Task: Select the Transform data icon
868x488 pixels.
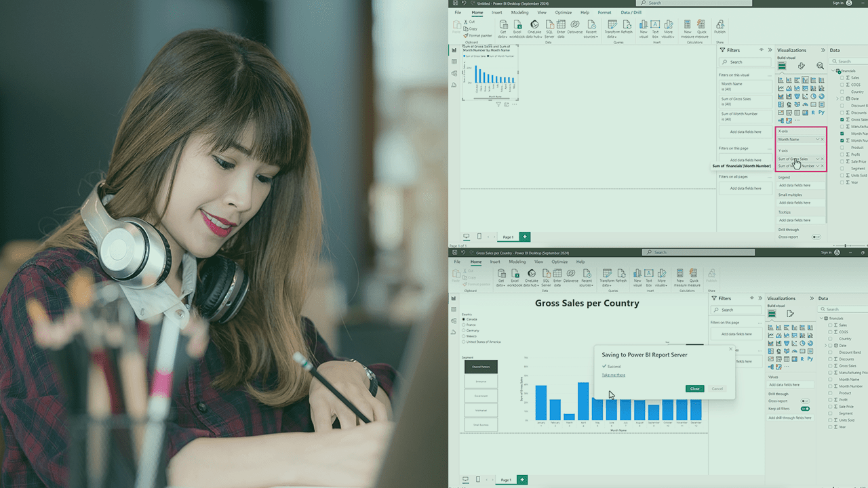Action: [x=612, y=26]
